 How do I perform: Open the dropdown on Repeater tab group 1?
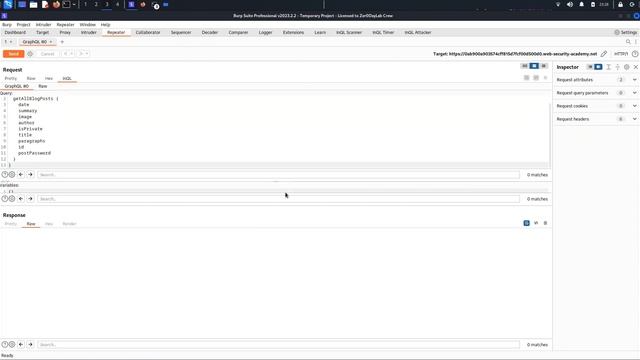(x=11, y=42)
